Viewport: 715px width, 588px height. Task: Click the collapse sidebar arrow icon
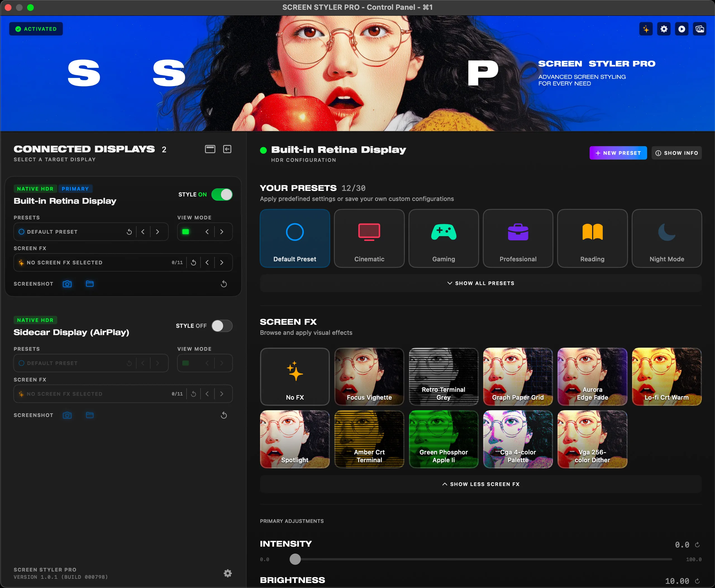click(x=227, y=149)
